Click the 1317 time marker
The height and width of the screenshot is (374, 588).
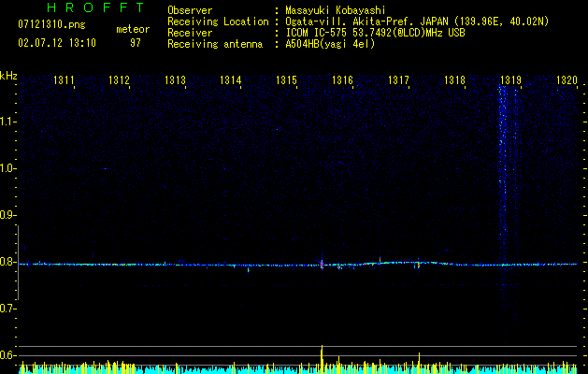[398, 80]
